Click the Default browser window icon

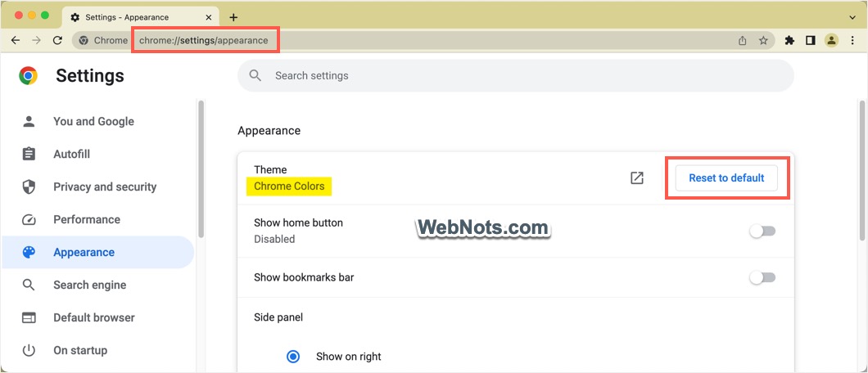click(28, 317)
